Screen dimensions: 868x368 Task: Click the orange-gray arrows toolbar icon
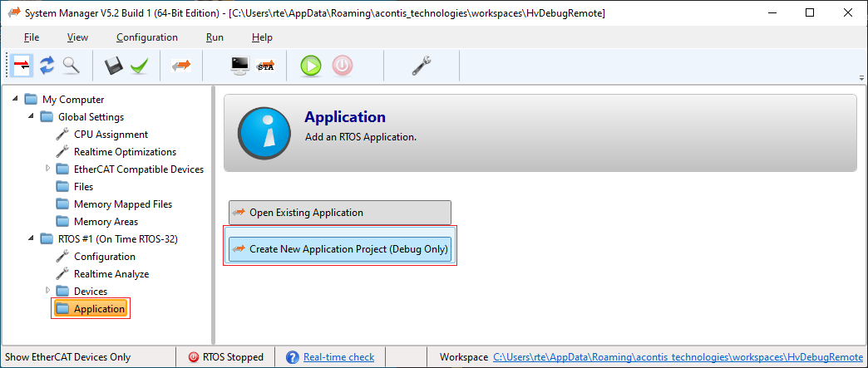coord(181,66)
